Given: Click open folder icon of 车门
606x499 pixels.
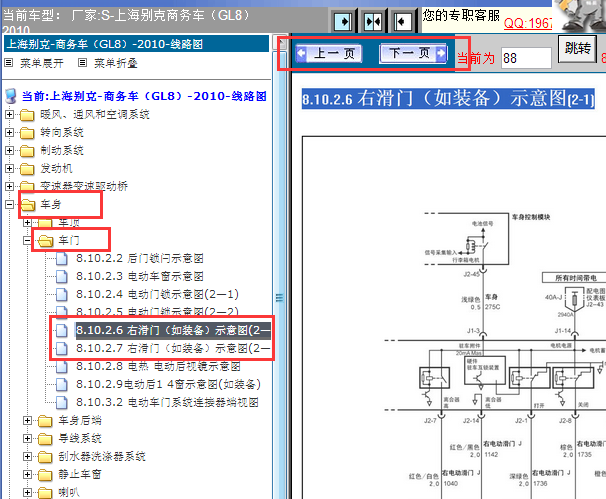Looking at the screenshot, I should [46, 241].
